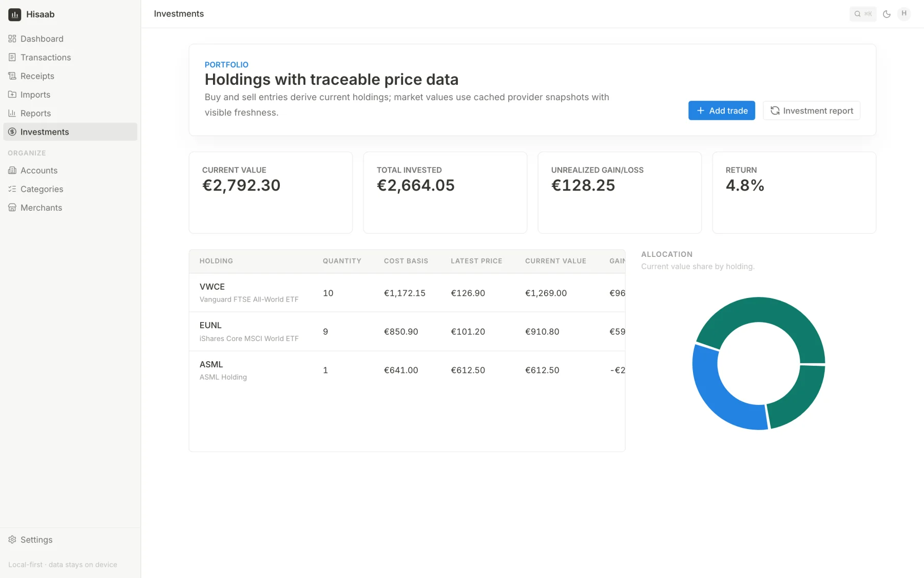This screenshot has height=578, width=924.
Task: Click the Transactions list icon
Action: coord(12,57)
